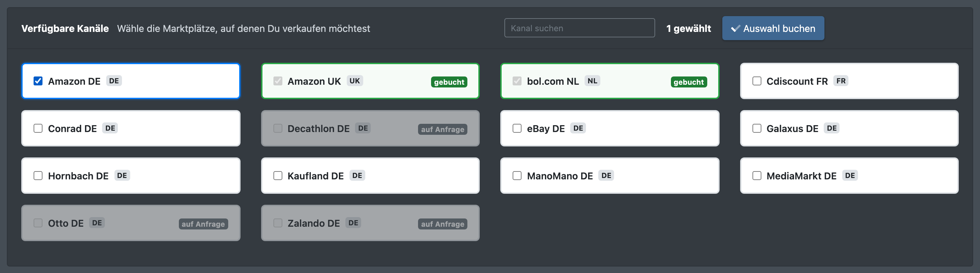The height and width of the screenshot is (273, 980).
Task: Click the 'Wähle die Marktplätze' subtitle text
Action: pyautogui.click(x=244, y=28)
